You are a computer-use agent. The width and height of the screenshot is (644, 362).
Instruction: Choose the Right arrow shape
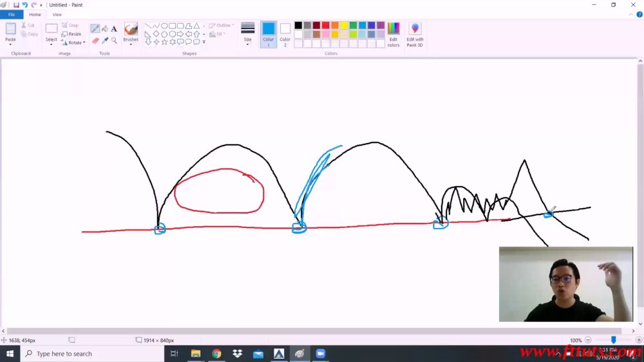tap(180, 34)
